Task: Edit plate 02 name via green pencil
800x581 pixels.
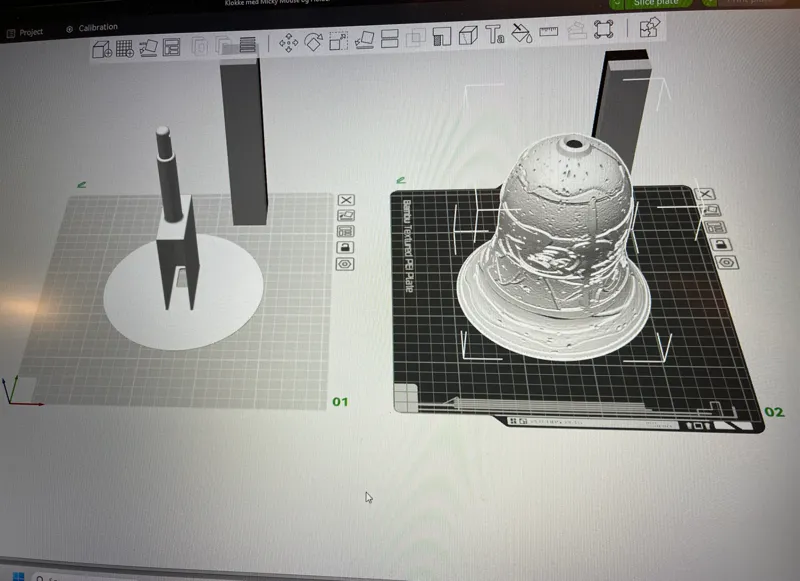Action: click(x=401, y=181)
